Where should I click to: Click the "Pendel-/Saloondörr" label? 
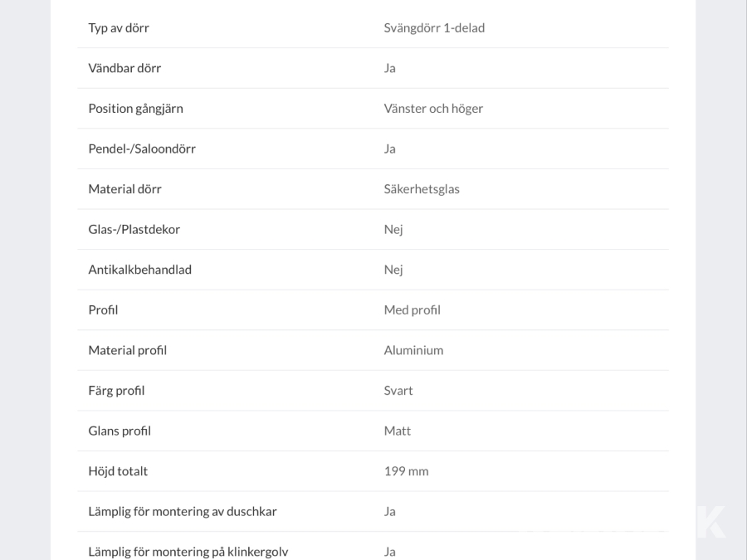pos(142,149)
